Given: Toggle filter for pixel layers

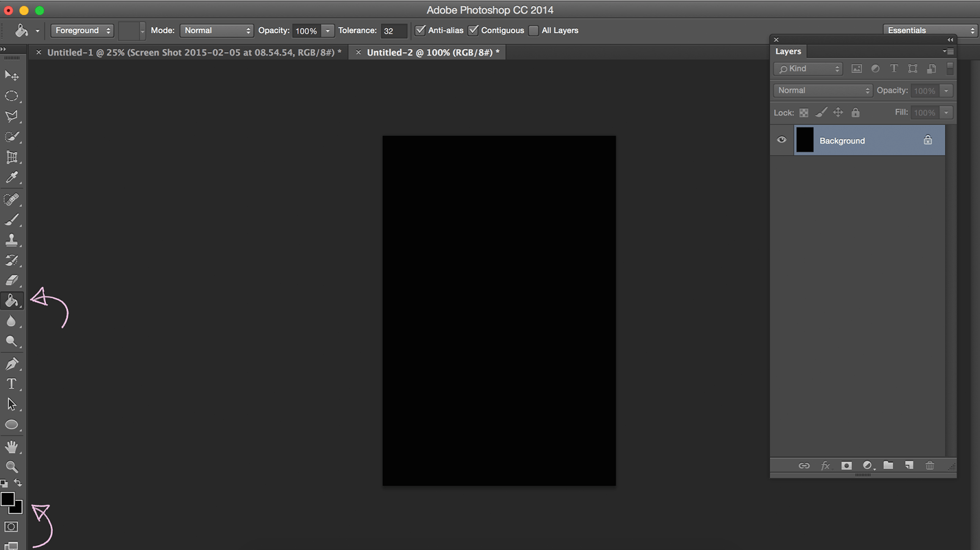Looking at the screenshot, I should tap(856, 69).
